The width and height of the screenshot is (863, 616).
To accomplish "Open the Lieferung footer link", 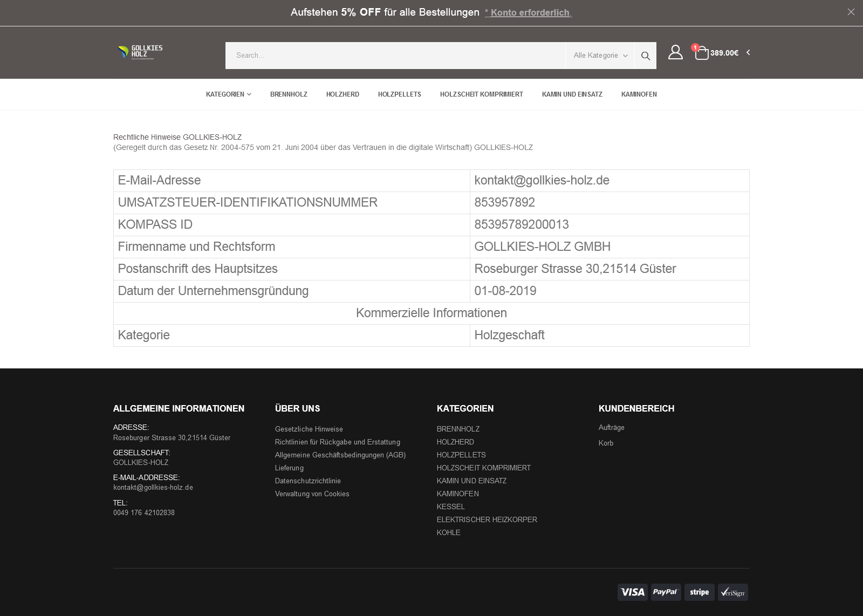I will click(x=289, y=468).
